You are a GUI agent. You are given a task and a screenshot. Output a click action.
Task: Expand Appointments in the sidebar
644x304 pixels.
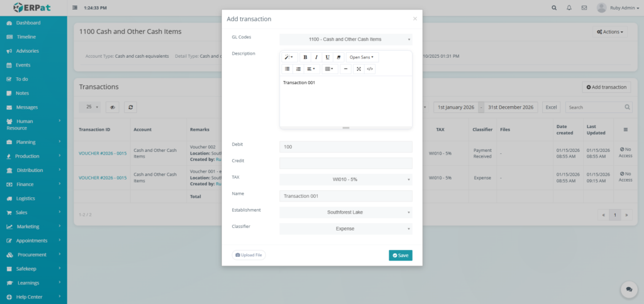pyautogui.click(x=34, y=241)
